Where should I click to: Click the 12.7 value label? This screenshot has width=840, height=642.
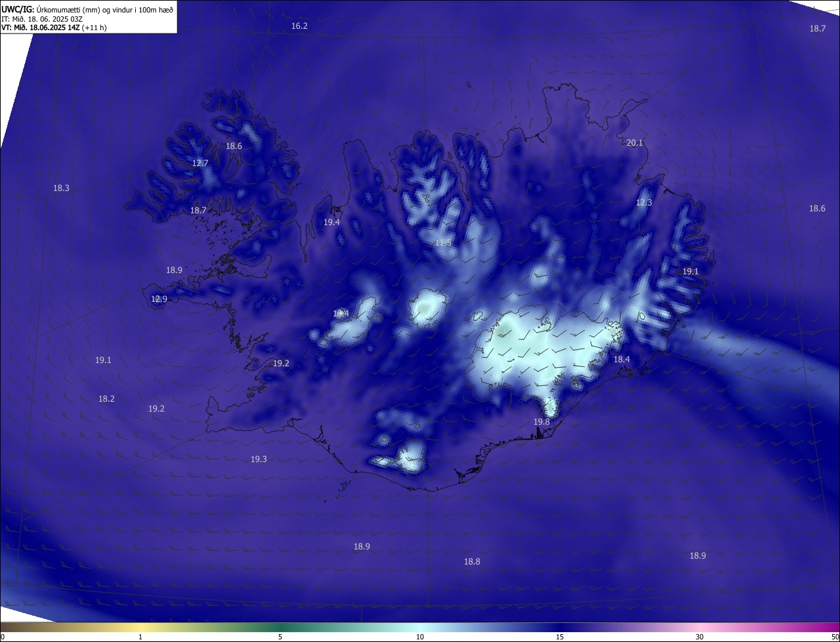pos(200,163)
